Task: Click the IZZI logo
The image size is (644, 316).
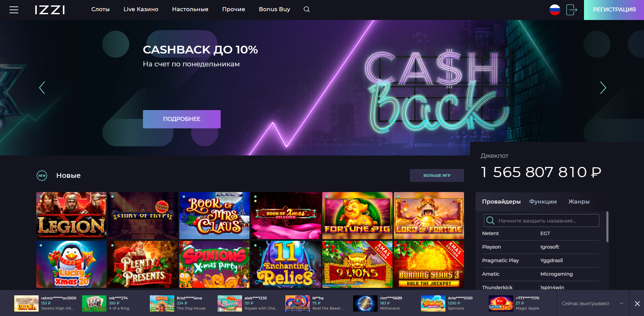Action: pos(50,10)
